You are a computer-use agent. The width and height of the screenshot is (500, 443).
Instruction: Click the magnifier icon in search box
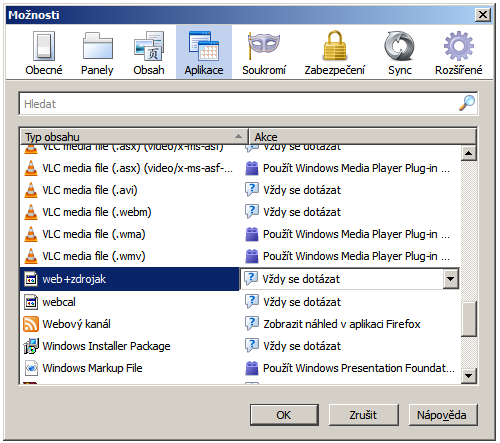pos(467,103)
